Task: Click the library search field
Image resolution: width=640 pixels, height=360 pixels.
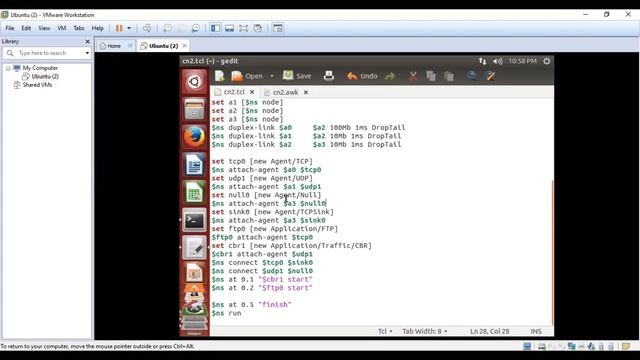Action: tap(46, 53)
